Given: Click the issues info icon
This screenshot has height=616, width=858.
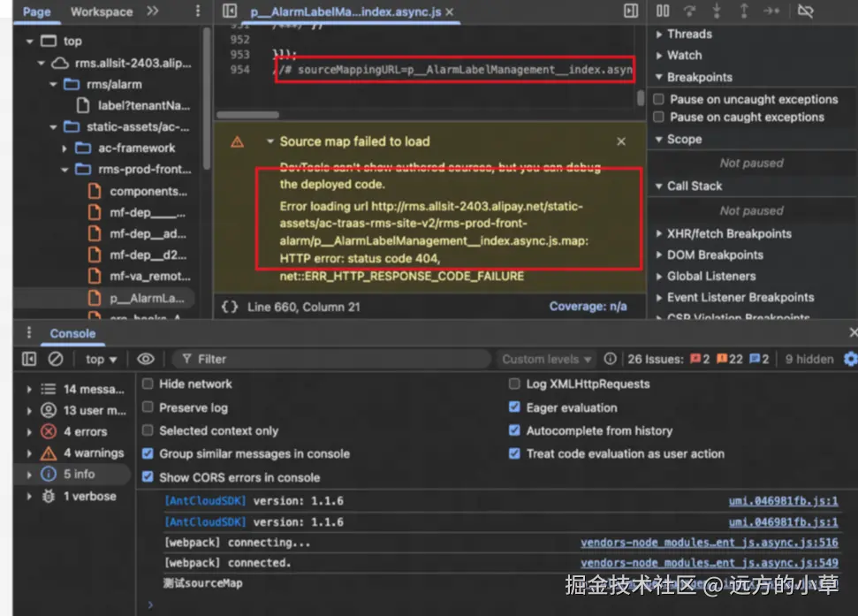Looking at the screenshot, I should (x=610, y=359).
